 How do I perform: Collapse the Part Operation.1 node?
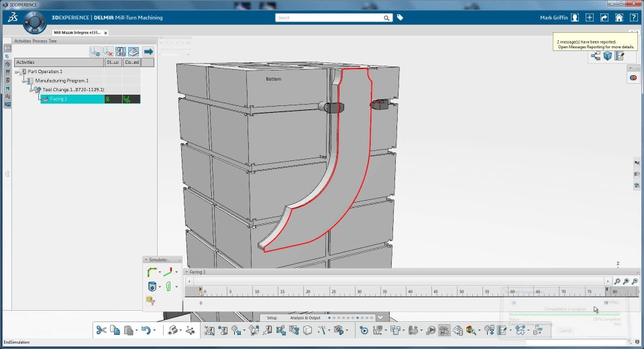coord(17,72)
